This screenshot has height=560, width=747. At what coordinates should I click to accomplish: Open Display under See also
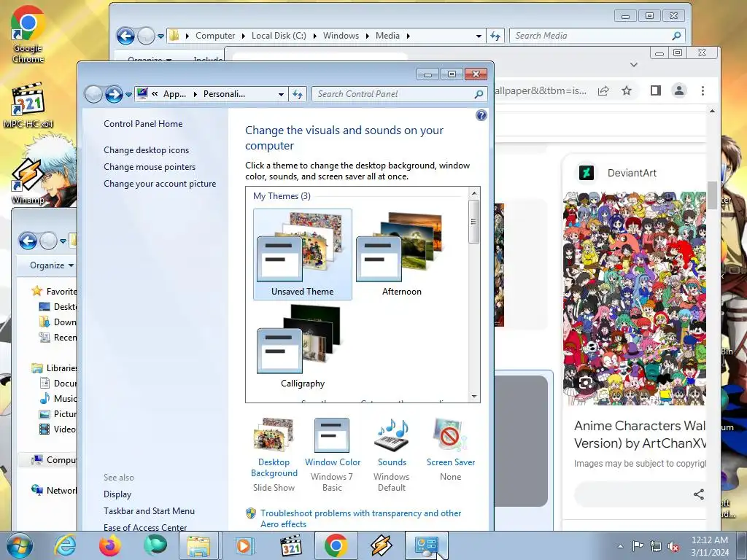tap(117, 494)
